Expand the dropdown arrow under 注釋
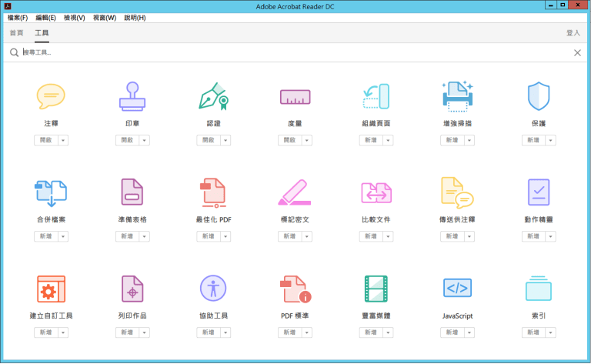This screenshot has width=591, height=364. click(x=63, y=140)
